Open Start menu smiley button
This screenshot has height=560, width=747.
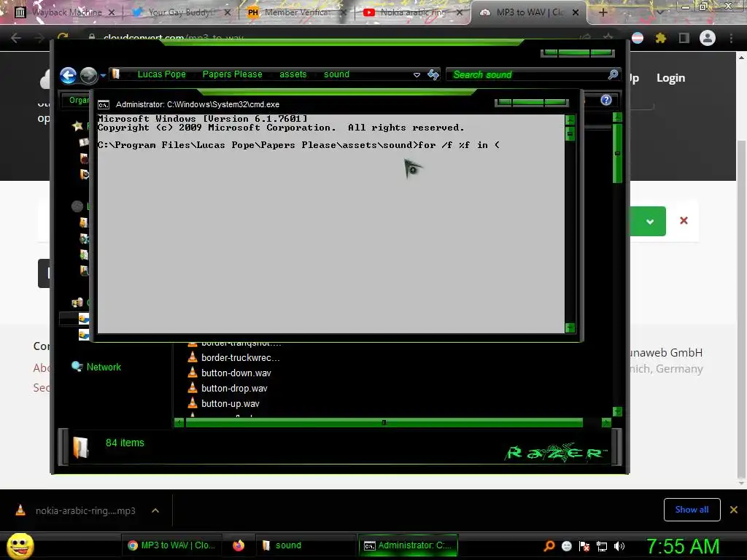pyautogui.click(x=20, y=545)
